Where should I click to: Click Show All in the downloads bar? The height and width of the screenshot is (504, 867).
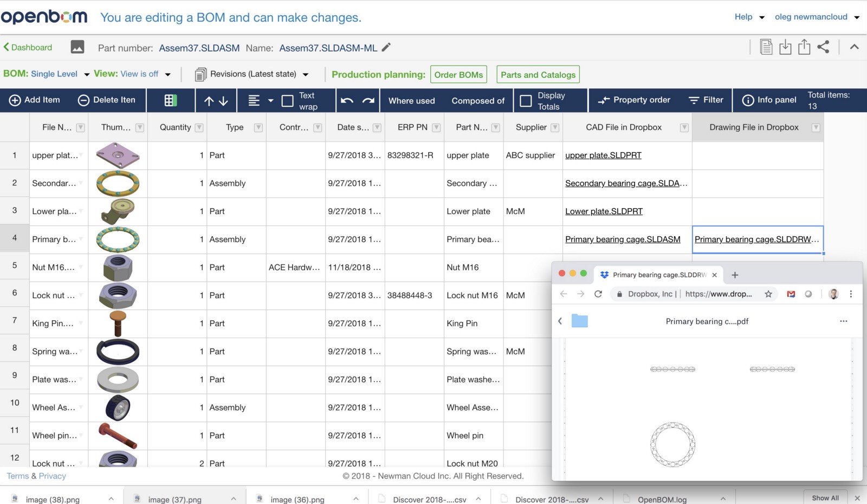pos(825,497)
